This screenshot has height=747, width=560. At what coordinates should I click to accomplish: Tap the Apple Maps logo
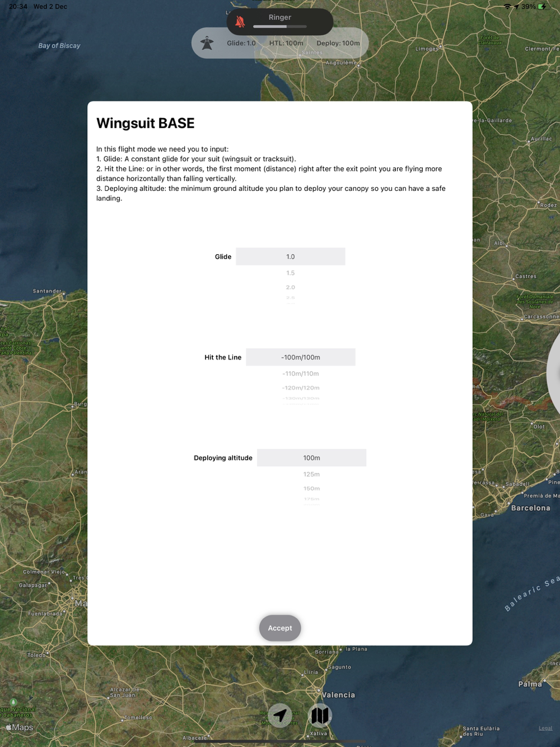[20, 727]
